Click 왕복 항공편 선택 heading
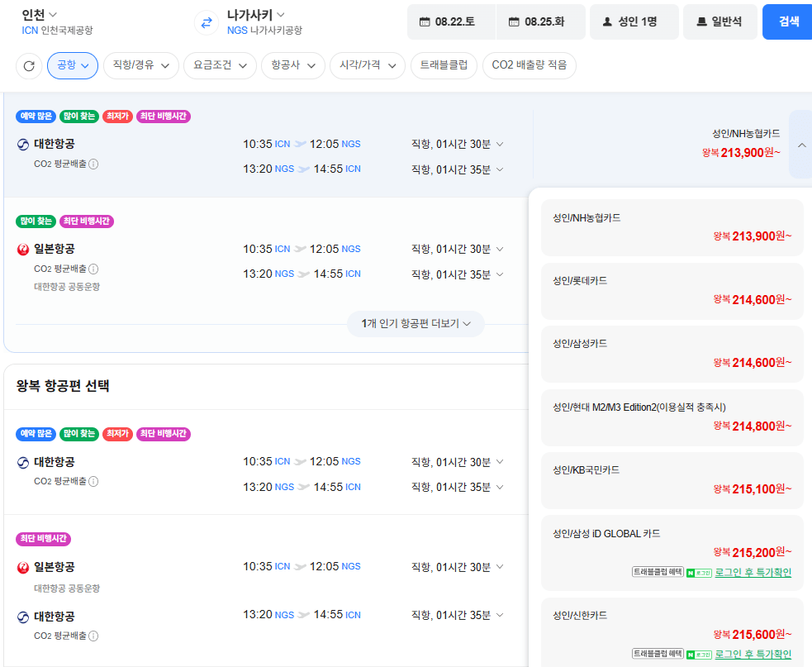812x667 pixels. [x=63, y=386]
